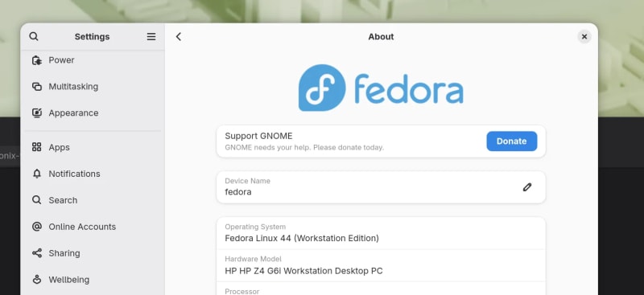
Task: Click the About title text
Action: point(381,36)
